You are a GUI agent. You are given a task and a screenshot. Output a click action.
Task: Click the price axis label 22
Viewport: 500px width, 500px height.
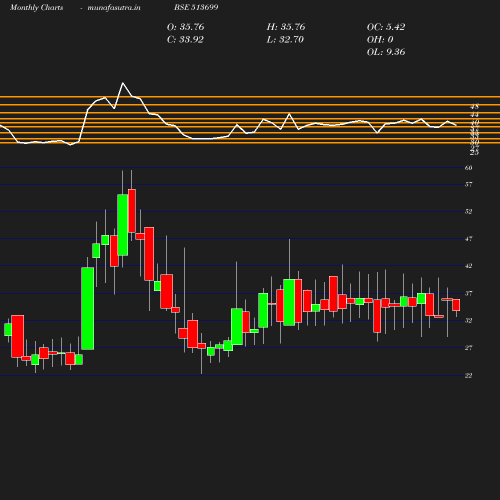tap(468, 375)
